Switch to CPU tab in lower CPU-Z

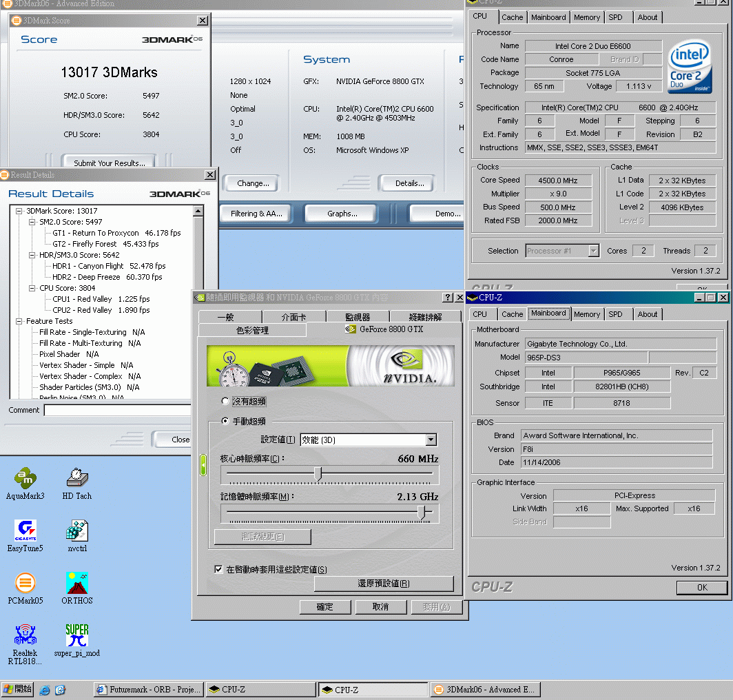479,314
